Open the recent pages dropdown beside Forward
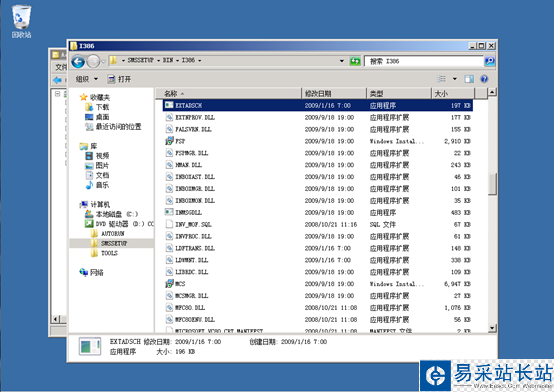Image resolution: width=554 pixels, height=392 pixels. click(x=104, y=62)
